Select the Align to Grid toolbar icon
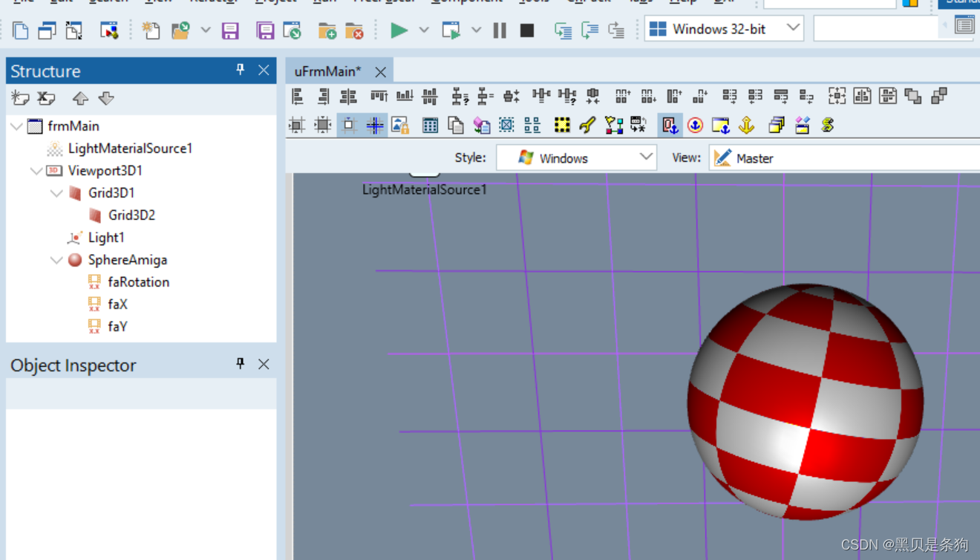This screenshot has width=980, height=560. pyautogui.click(x=296, y=125)
